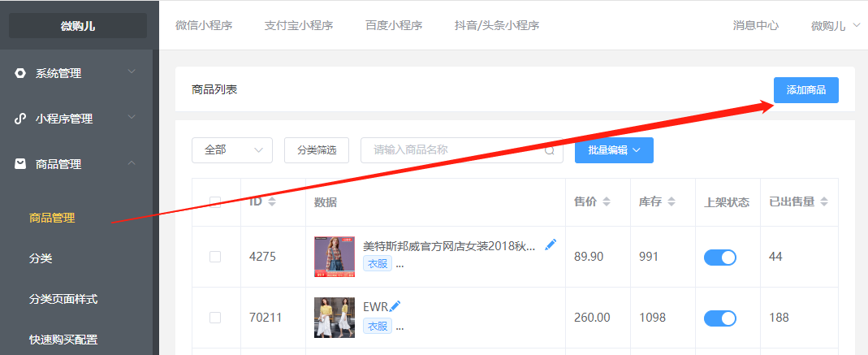Screen dimensions: 868x355
Task: Open thumbnail of product 4275
Action: [335, 257]
